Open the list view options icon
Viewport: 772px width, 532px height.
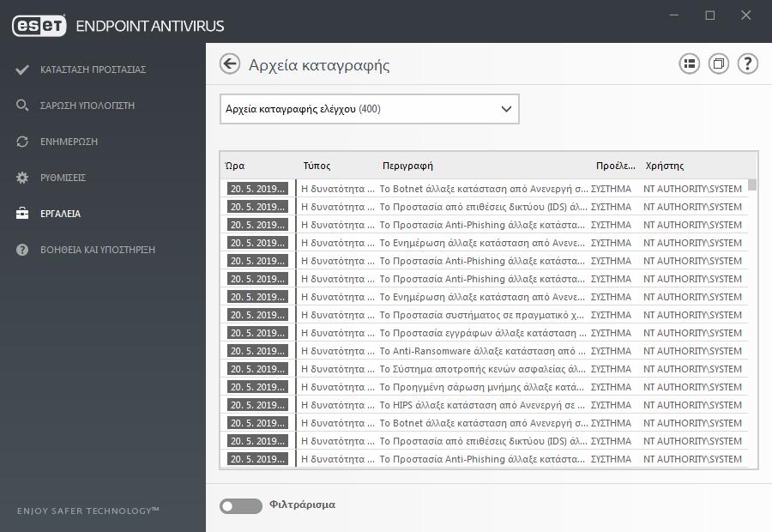coord(690,64)
